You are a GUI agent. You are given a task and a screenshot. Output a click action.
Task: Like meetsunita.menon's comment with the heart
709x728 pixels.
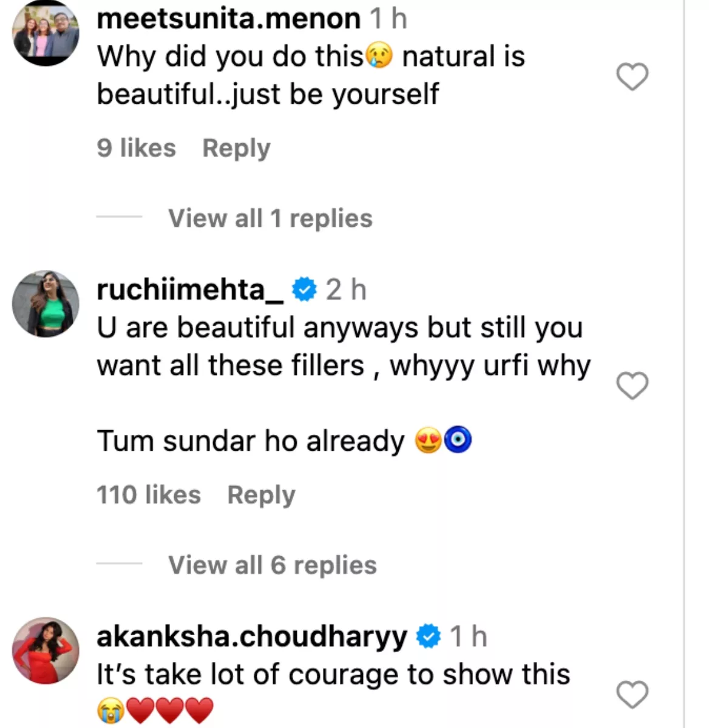click(x=632, y=76)
